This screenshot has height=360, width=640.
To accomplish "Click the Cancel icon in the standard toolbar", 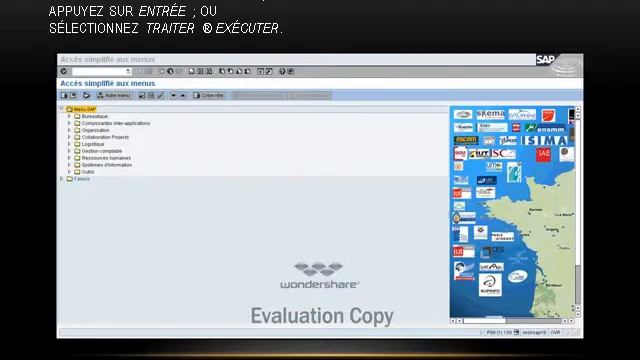I will point(178,71).
